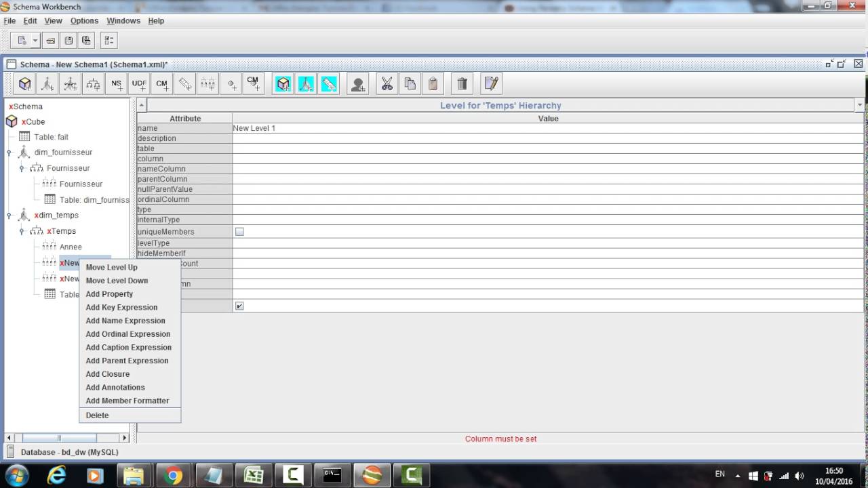Click the Cube icon in the schema tree

click(12, 121)
